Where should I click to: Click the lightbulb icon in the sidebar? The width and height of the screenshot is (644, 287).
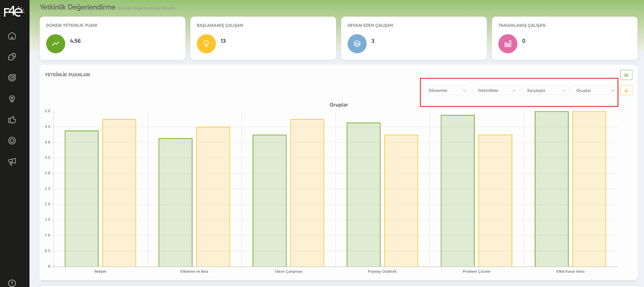pyautogui.click(x=12, y=99)
